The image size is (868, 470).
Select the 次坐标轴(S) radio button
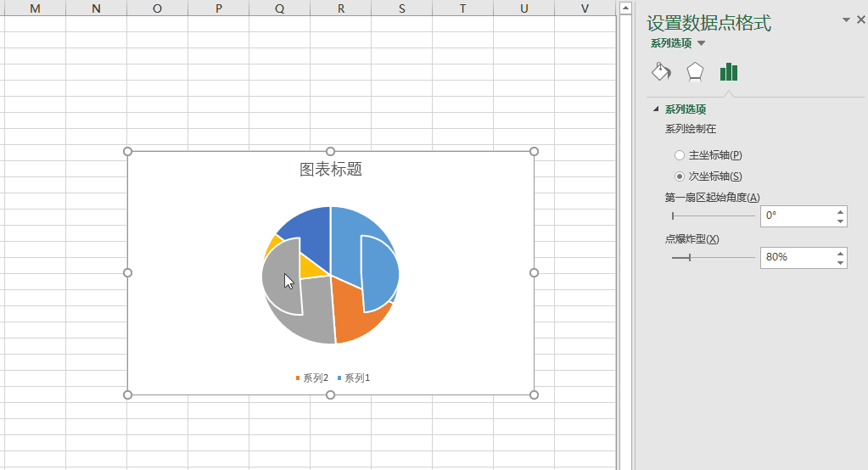[680, 176]
